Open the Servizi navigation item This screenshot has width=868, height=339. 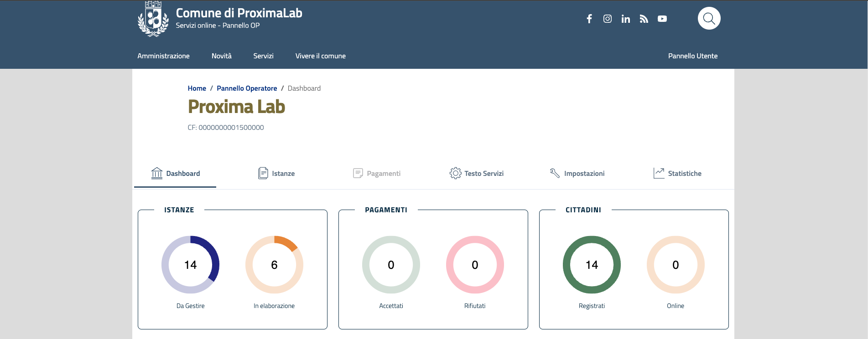pos(263,56)
